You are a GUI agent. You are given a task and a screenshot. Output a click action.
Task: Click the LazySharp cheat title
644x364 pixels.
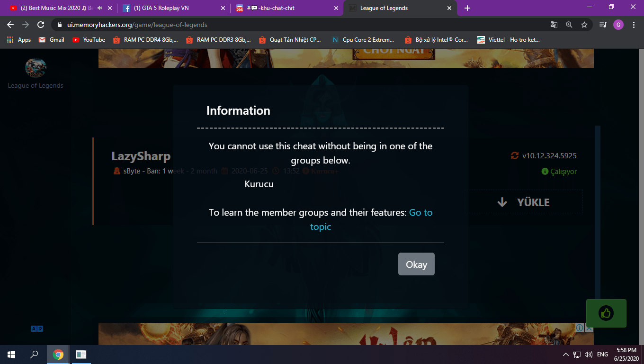pos(141,156)
